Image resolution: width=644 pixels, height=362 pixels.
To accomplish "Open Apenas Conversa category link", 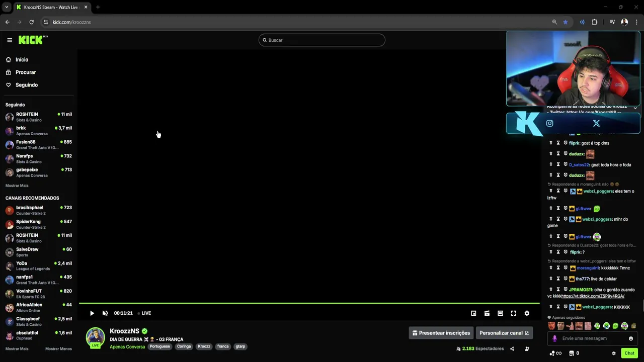I will (127, 347).
